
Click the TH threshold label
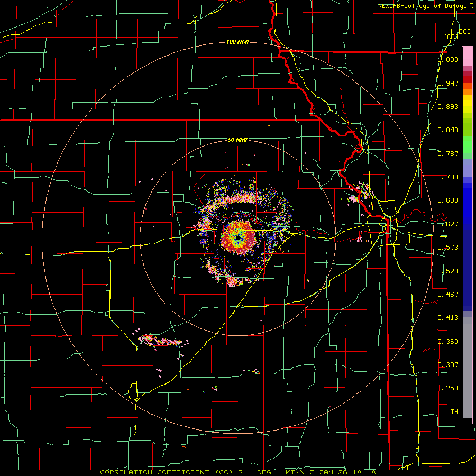[454, 411]
